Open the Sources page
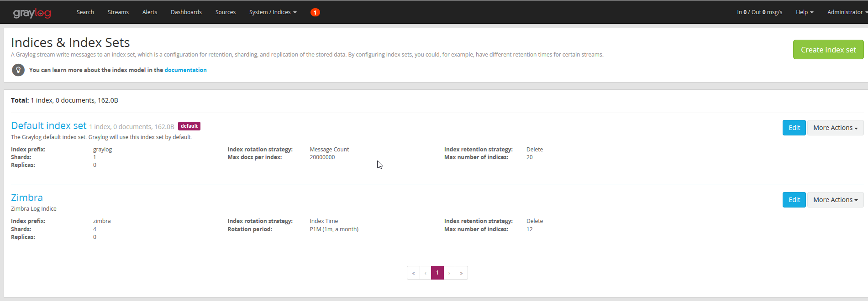Screen dimensions: 868x301 click(226, 12)
